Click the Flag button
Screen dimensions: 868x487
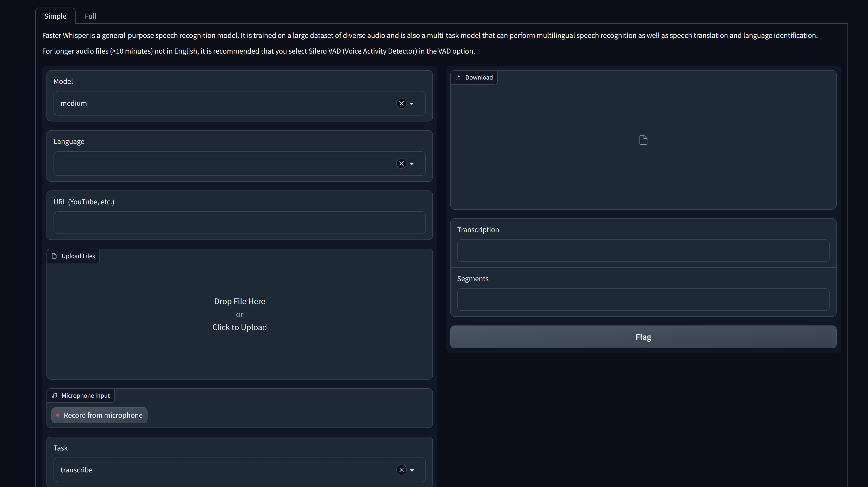(643, 337)
